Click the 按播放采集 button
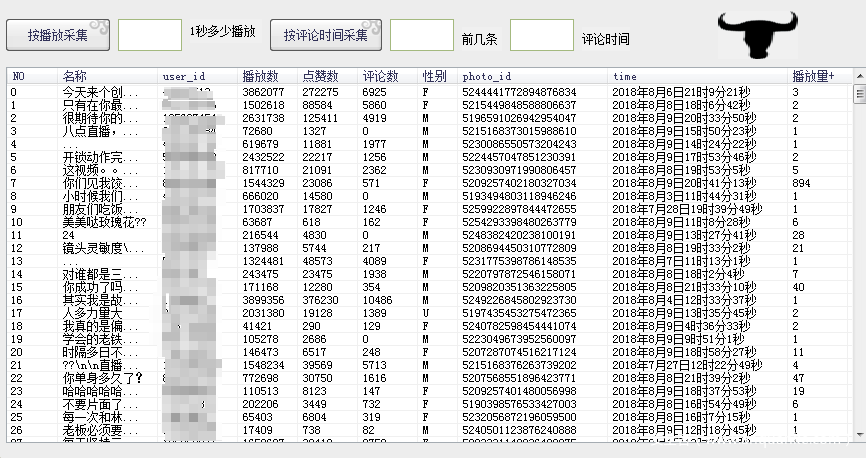 (58, 35)
